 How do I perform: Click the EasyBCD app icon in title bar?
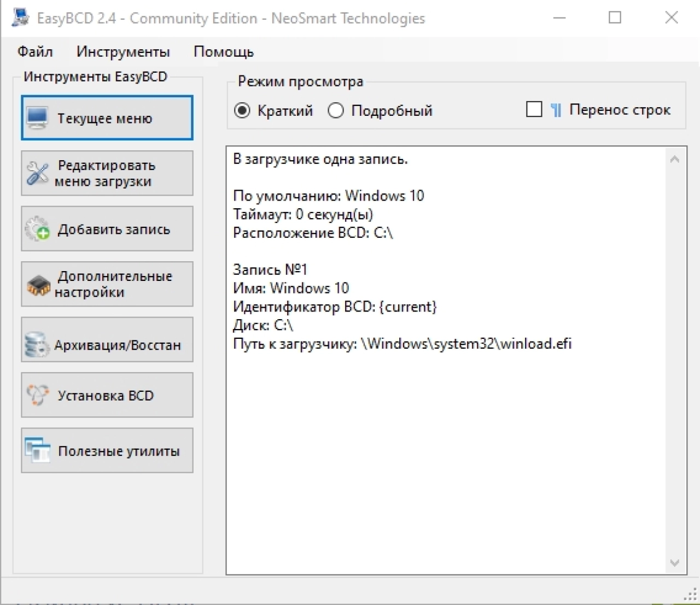(20, 17)
